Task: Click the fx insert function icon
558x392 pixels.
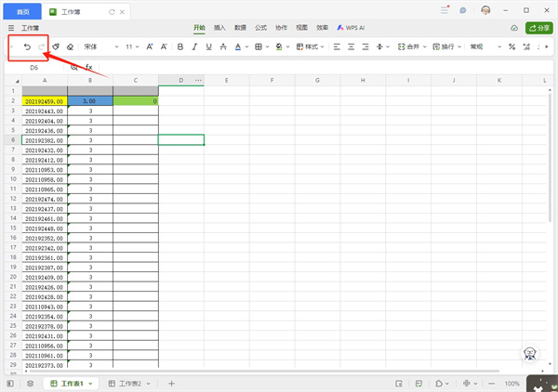Action: click(x=89, y=67)
